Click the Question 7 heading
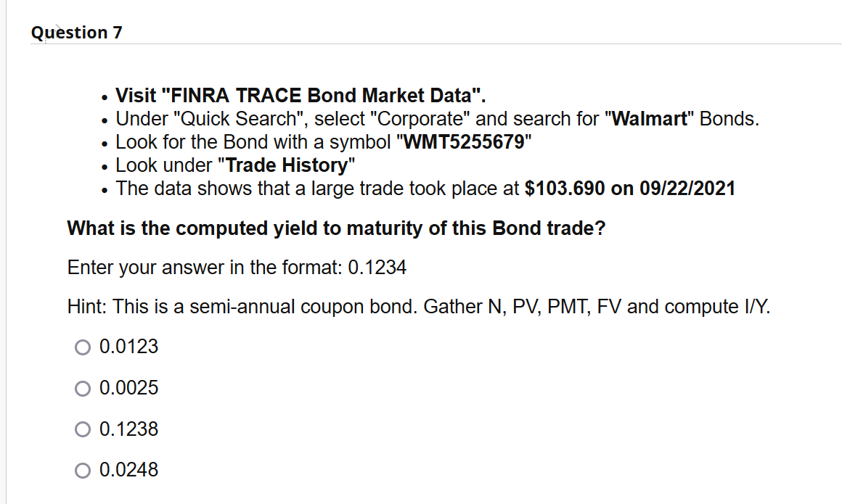Viewport: 842px width, 504px height. pyautogui.click(x=76, y=32)
